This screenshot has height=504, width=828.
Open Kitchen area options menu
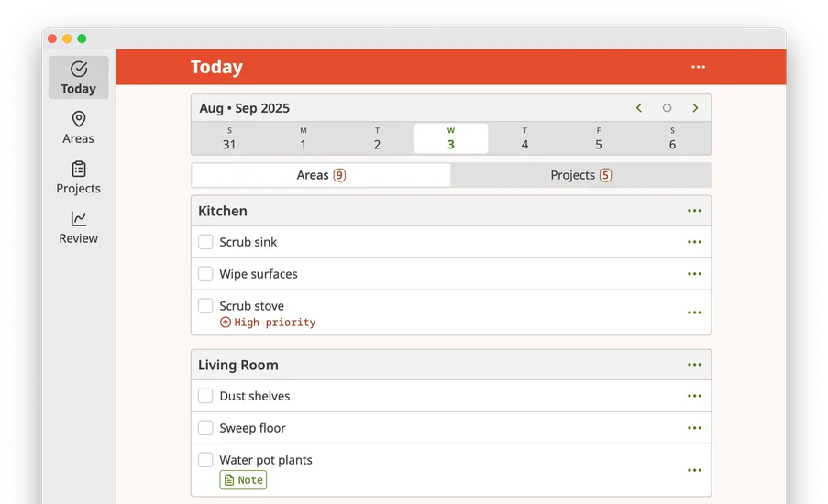point(694,211)
